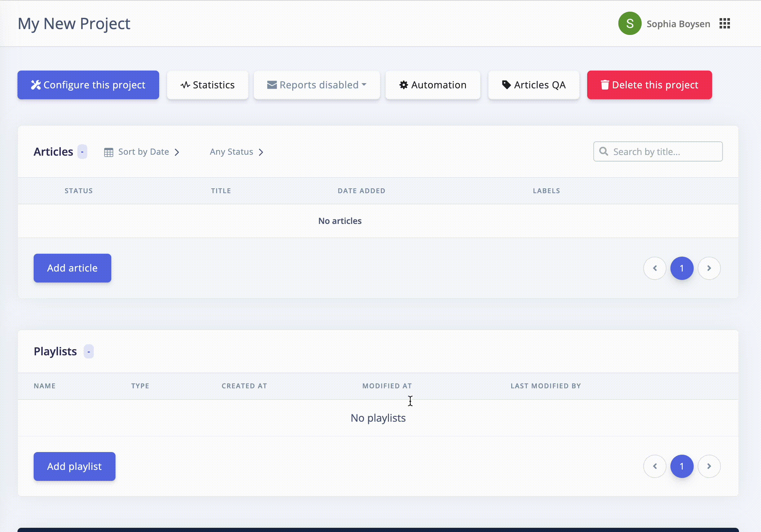Open the apps grid icon
The height and width of the screenshot is (532, 761).
coord(724,24)
